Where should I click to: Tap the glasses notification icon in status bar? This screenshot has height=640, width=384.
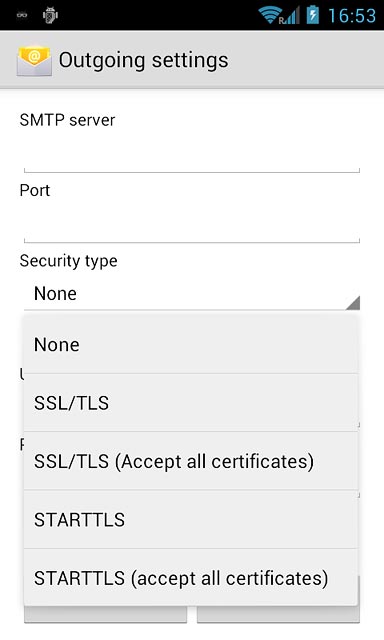click(x=22, y=16)
